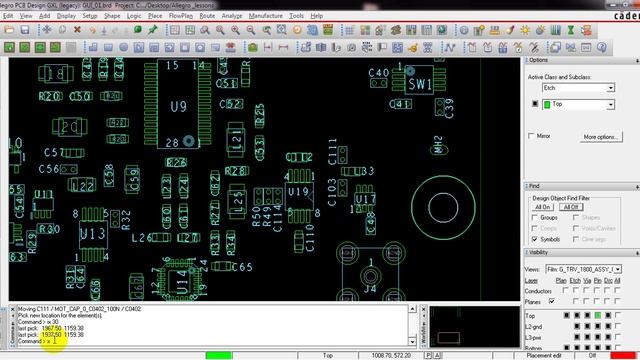Click the red status indicator in status bar
The image size is (640, 360).
pos(623,356)
